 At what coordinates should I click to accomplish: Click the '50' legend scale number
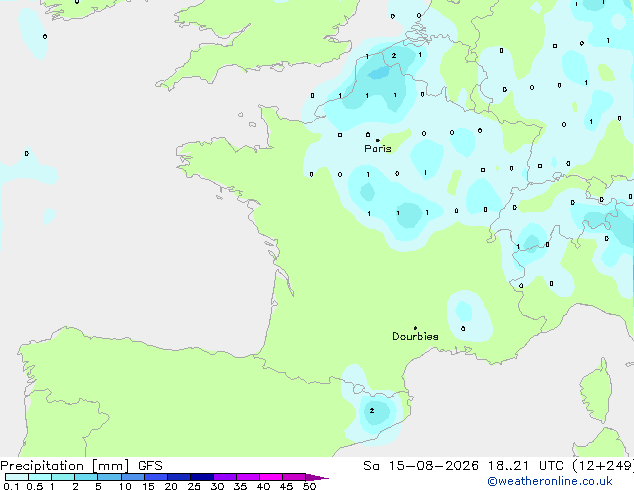(x=309, y=486)
